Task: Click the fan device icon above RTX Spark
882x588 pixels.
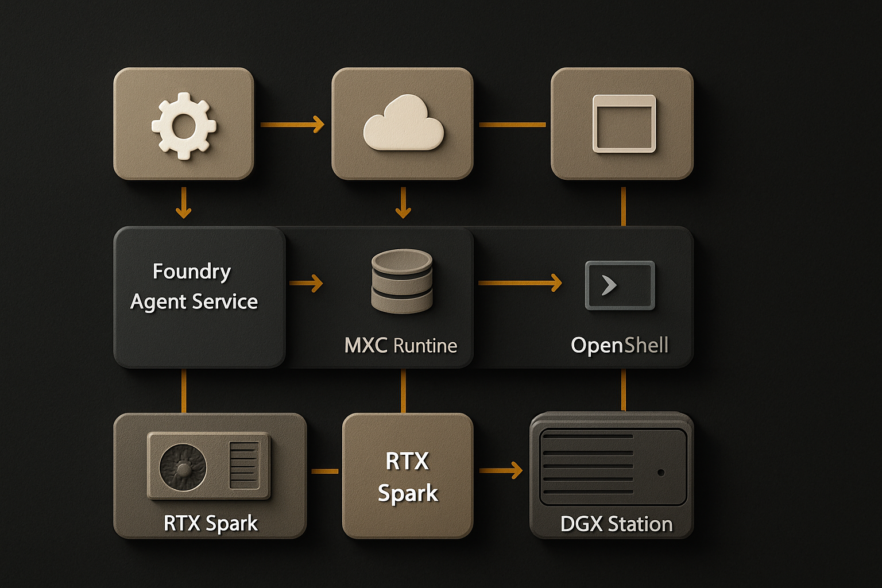Action: (x=209, y=465)
